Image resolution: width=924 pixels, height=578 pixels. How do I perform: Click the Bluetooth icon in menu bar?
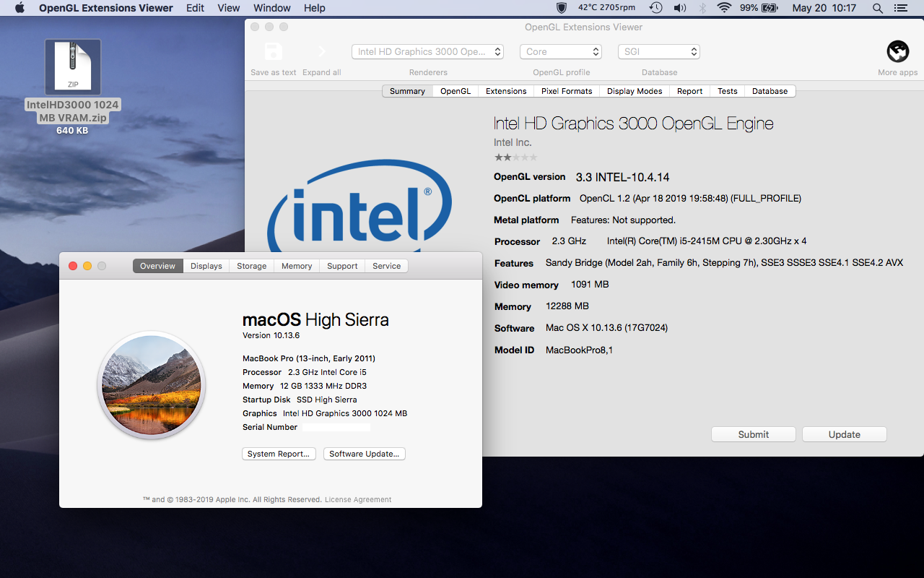pyautogui.click(x=702, y=8)
